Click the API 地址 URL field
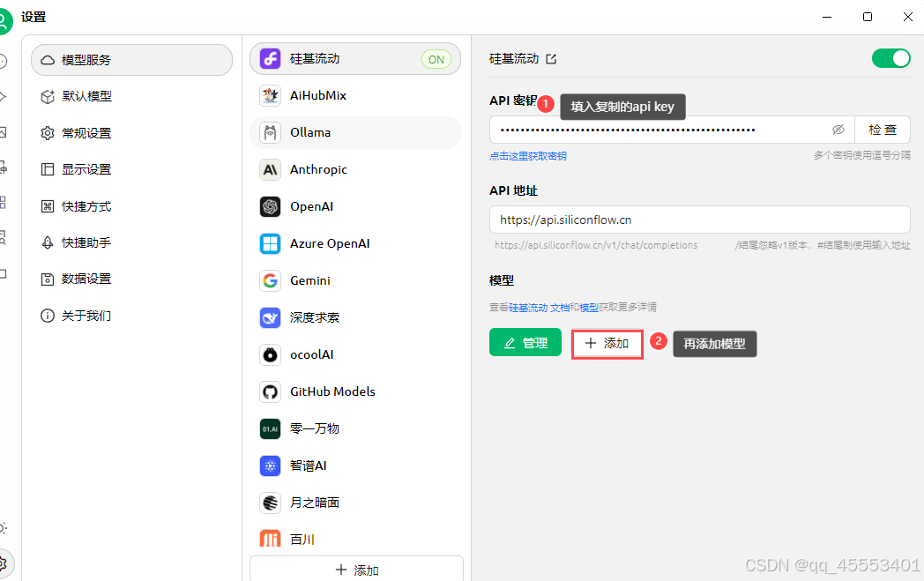Image resolution: width=924 pixels, height=581 pixels. [x=699, y=220]
